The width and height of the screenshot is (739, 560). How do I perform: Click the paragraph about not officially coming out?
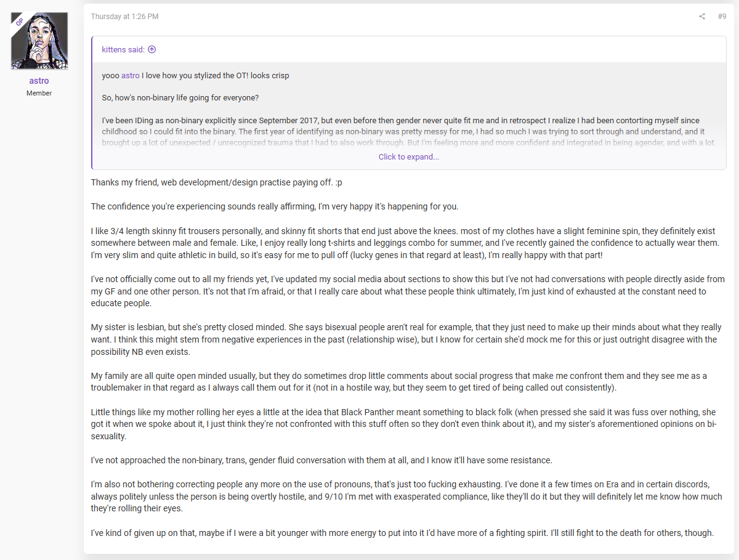(408, 291)
